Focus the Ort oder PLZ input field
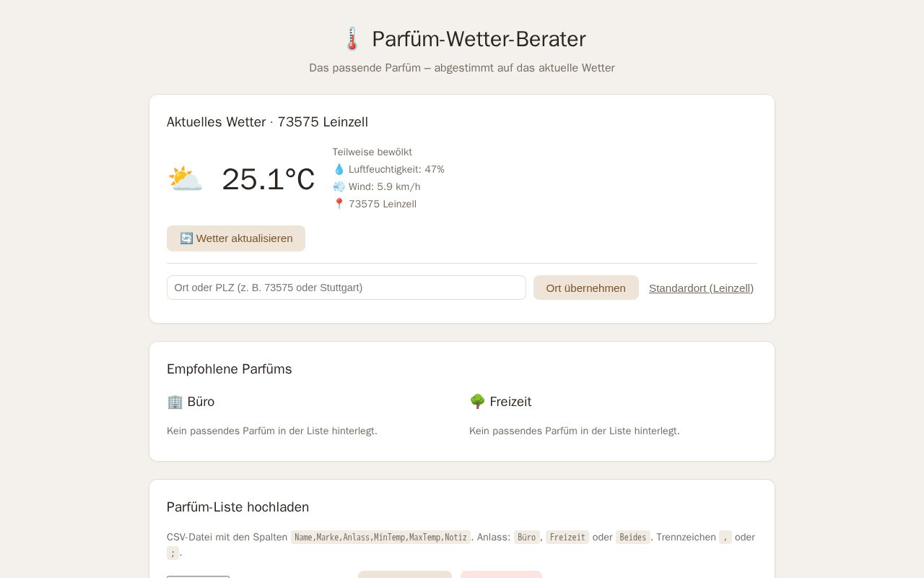924x578 pixels. pyautogui.click(x=346, y=288)
